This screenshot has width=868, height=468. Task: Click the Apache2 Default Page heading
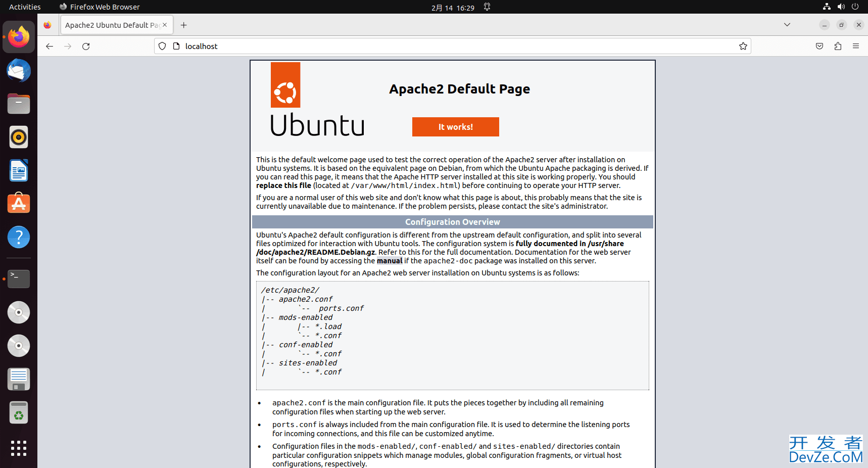pyautogui.click(x=459, y=89)
